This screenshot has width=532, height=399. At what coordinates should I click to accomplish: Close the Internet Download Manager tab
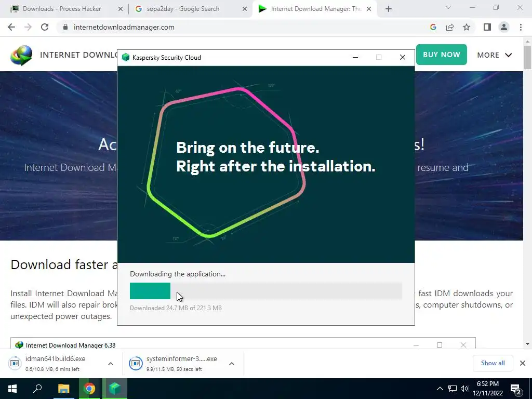coord(369,9)
